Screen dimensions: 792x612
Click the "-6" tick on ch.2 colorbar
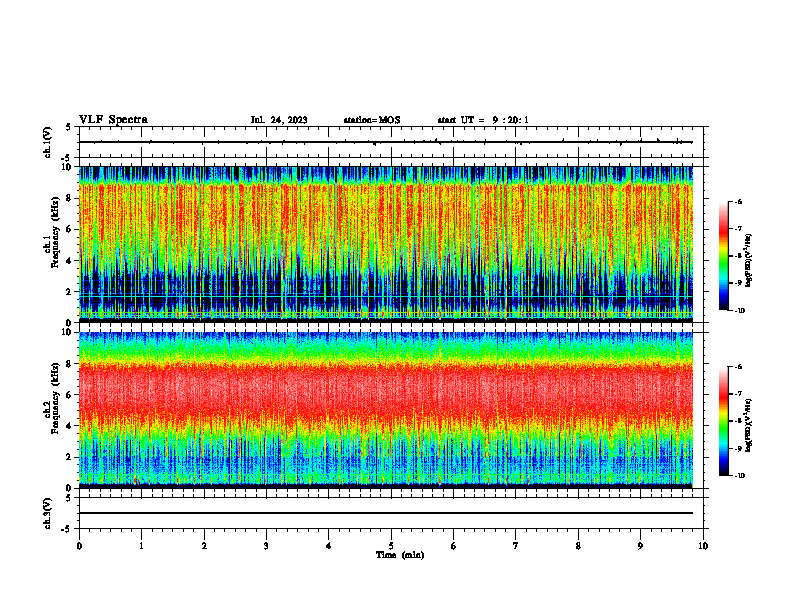(738, 367)
